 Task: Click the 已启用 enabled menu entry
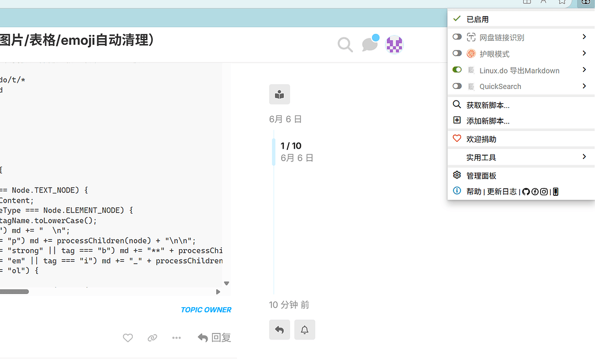point(521,19)
